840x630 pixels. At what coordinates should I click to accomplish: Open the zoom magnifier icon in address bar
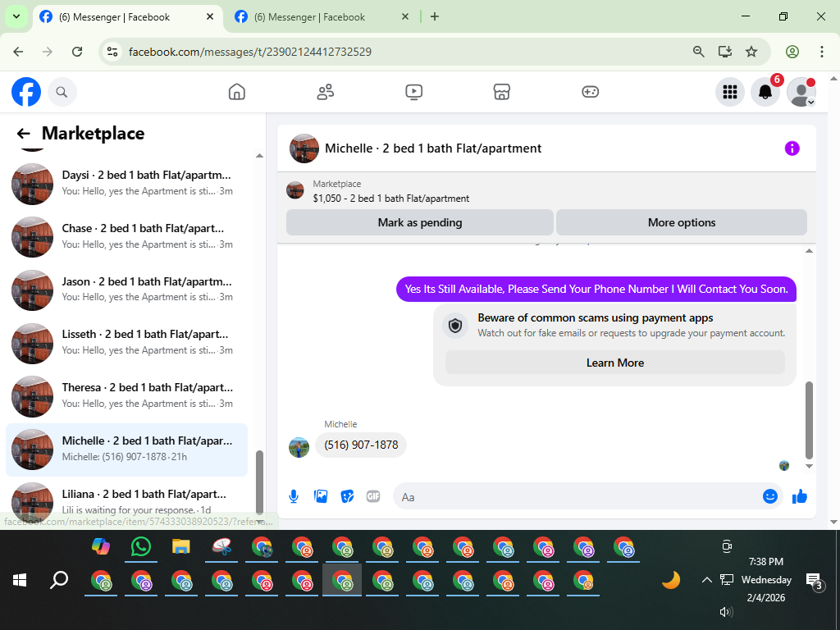coord(698,52)
